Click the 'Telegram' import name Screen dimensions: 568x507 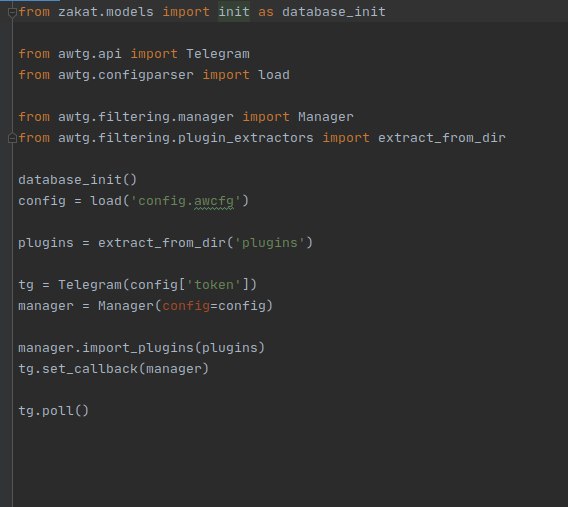[x=218, y=54]
